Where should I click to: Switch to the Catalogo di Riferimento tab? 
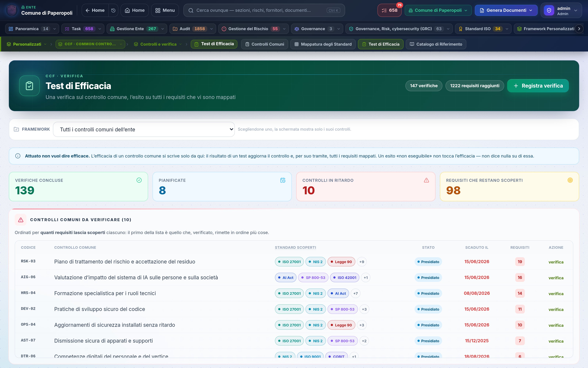436,44
